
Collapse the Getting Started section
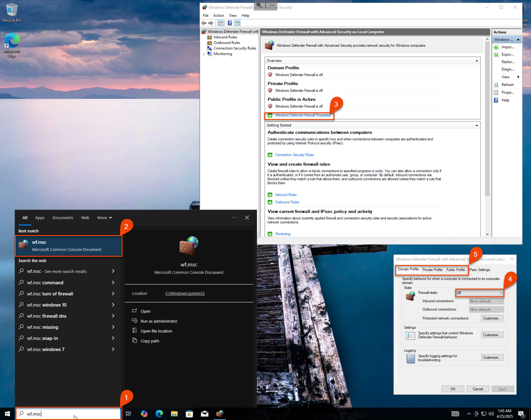[x=477, y=125]
